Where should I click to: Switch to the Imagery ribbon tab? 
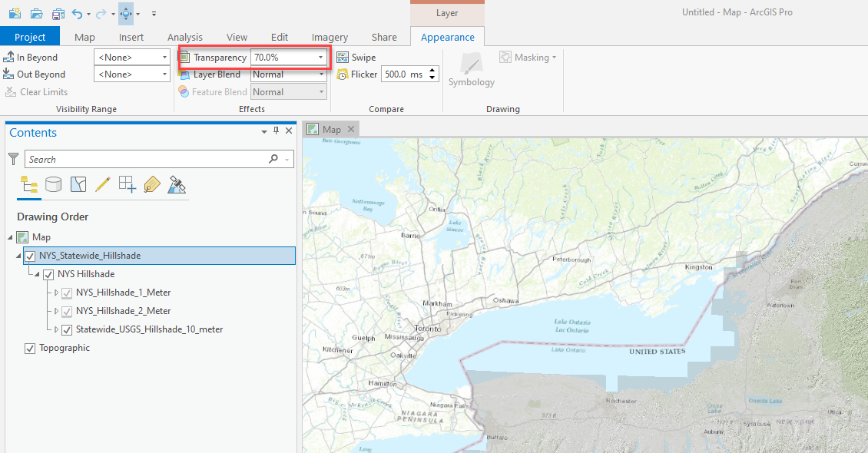click(330, 36)
